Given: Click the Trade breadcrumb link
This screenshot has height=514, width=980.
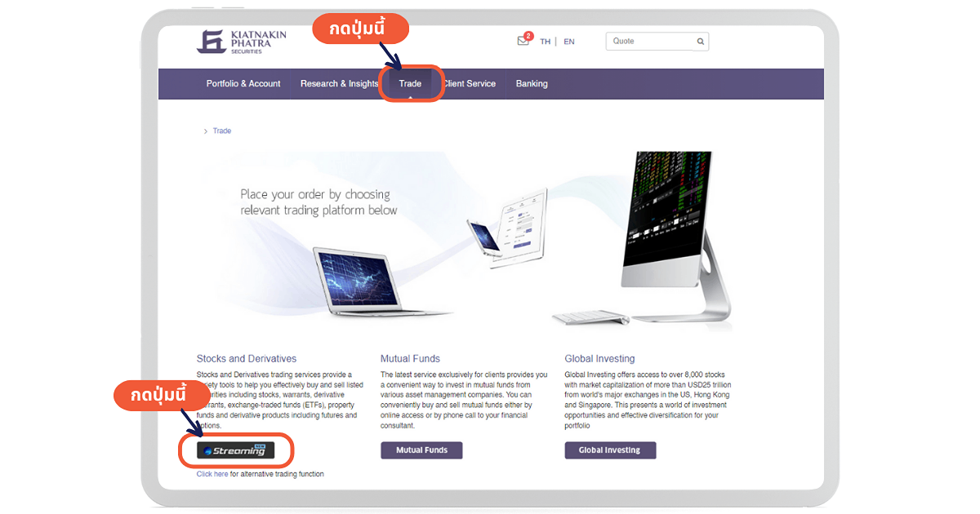Looking at the screenshot, I should click(x=222, y=131).
